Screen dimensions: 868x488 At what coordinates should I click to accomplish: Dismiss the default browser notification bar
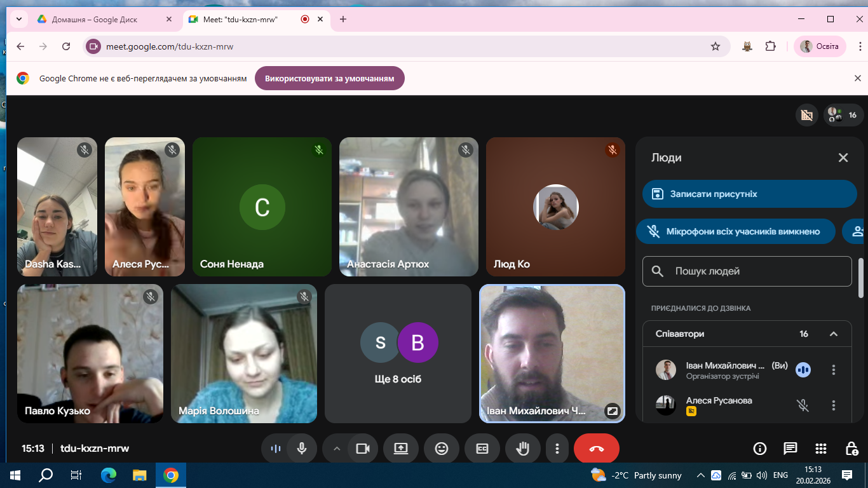point(857,78)
